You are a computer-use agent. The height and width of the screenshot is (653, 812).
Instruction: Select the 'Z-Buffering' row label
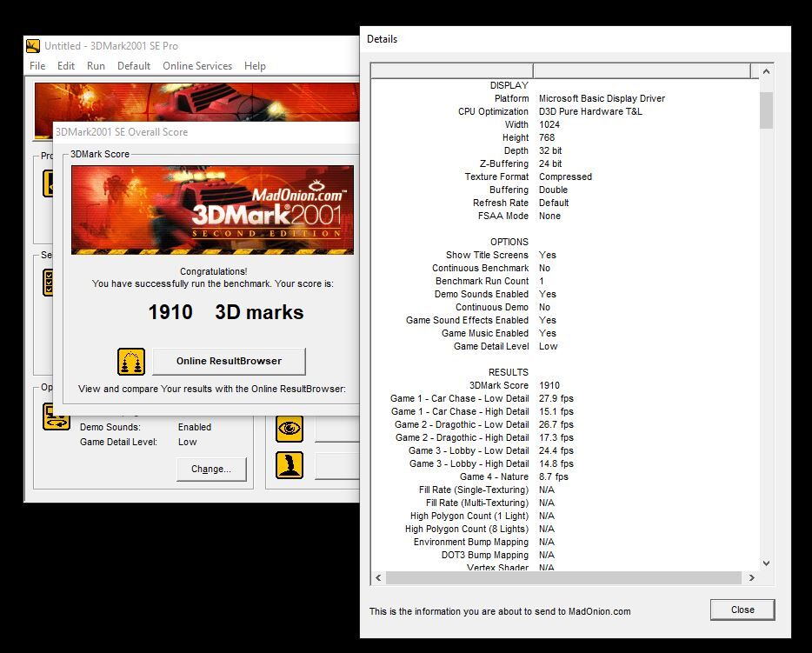[x=504, y=163]
